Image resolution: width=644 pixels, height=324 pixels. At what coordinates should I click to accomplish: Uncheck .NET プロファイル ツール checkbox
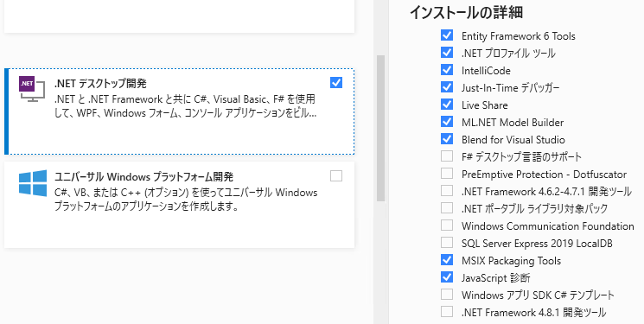click(447, 53)
